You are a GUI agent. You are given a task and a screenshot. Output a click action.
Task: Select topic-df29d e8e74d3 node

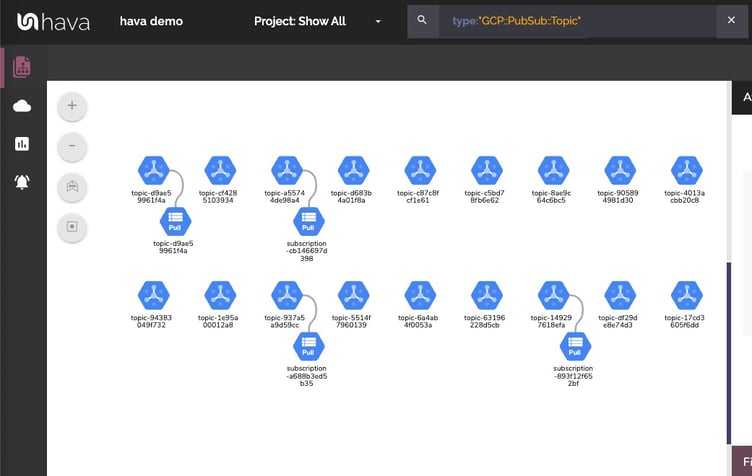pos(620,295)
